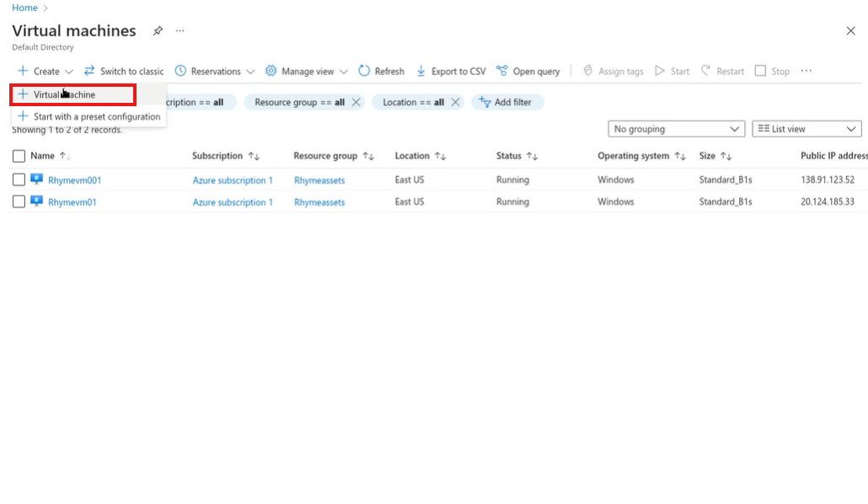Click the Default Directory label
Image resolution: width=868 pixels, height=504 pixels.
[x=43, y=47]
